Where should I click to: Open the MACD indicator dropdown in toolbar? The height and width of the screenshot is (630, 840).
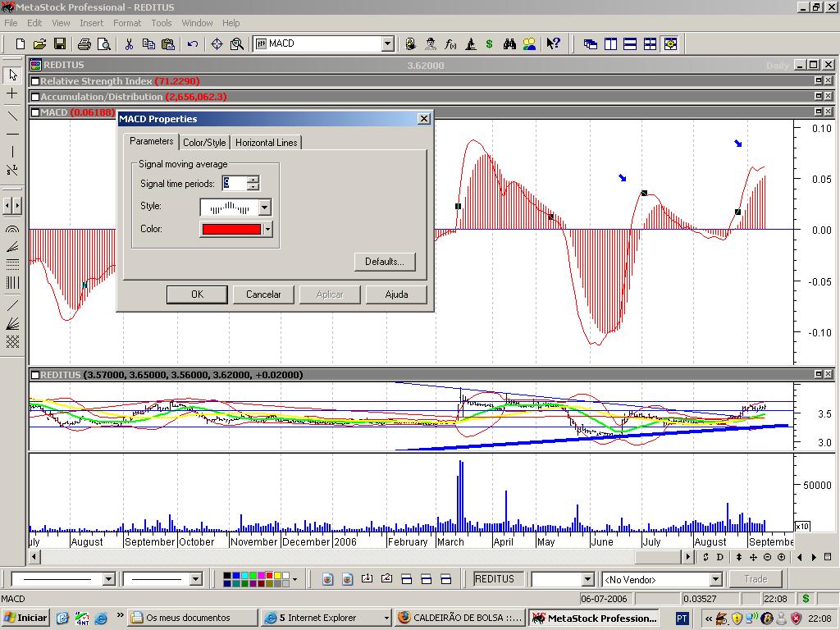point(387,44)
